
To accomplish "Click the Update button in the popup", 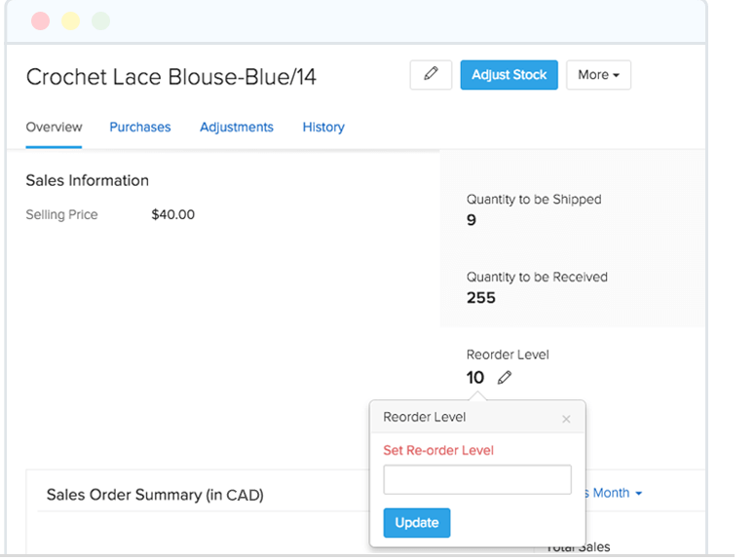I will (x=417, y=523).
